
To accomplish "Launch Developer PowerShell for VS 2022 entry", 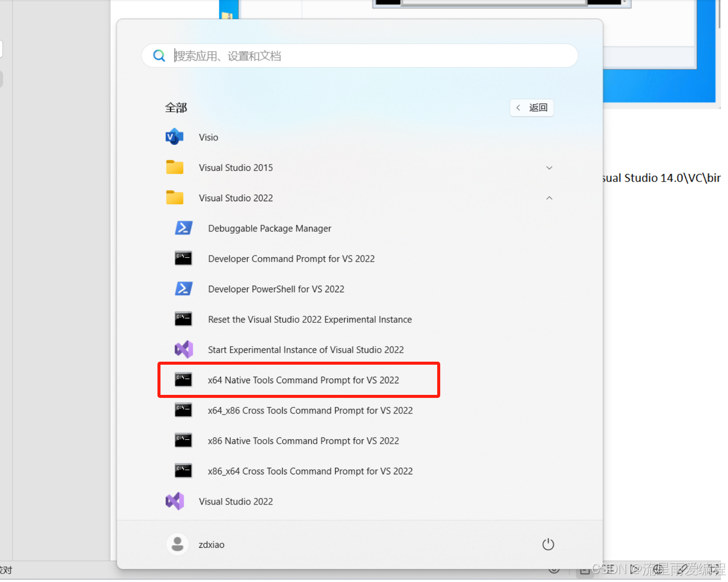I will point(276,289).
